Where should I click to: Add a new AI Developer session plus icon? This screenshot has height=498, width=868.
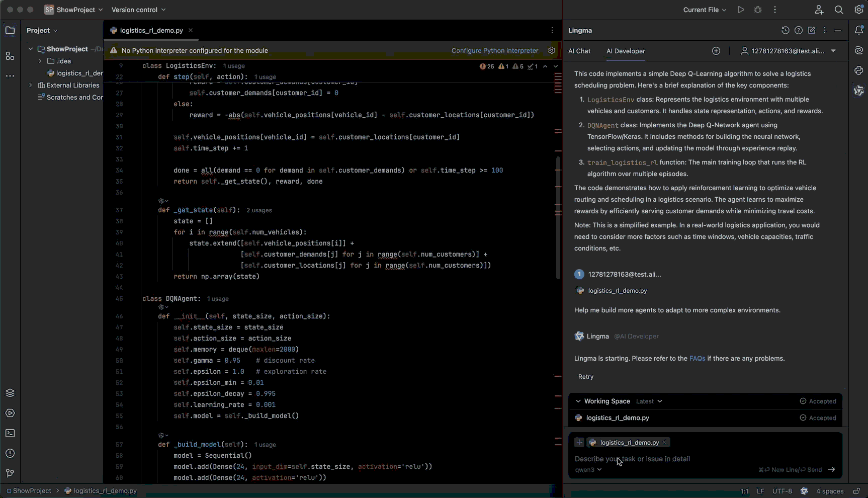pos(716,51)
